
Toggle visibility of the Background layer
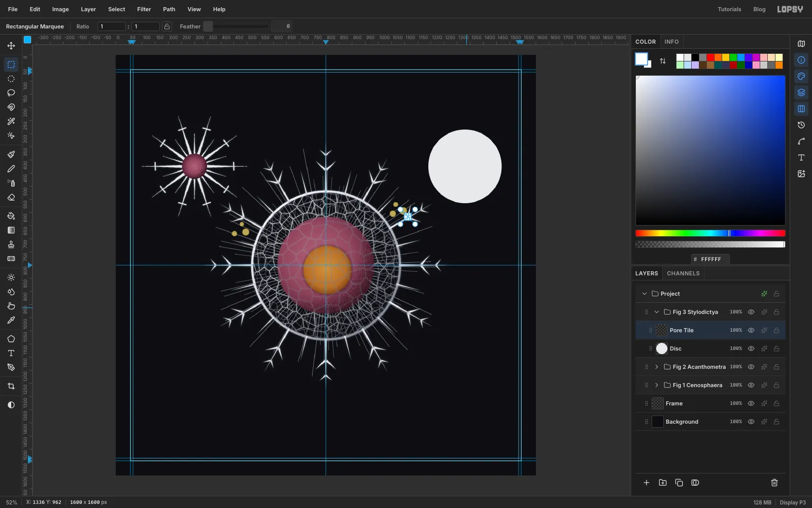coord(751,422)
